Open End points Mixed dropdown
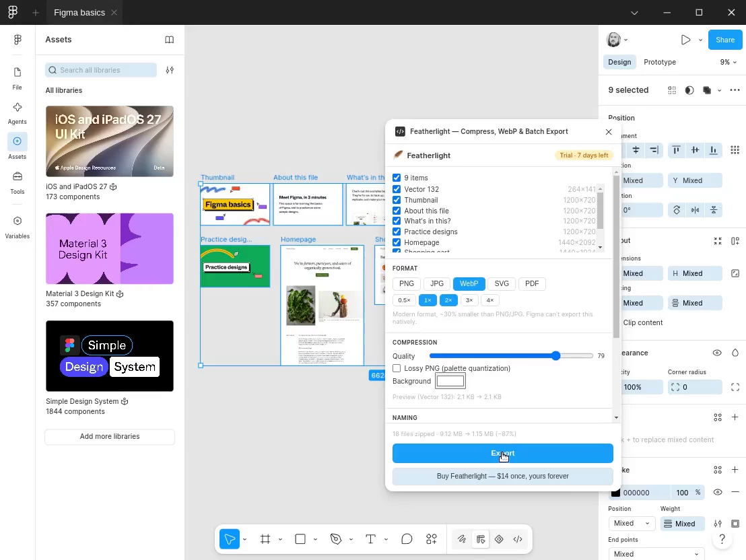Image resolution: width=746 pixels, height=560 pixels. (656, 555)
